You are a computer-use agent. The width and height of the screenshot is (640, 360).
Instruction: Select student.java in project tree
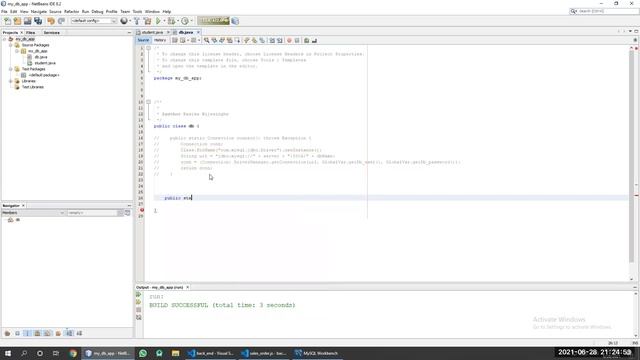coord(45,63)
